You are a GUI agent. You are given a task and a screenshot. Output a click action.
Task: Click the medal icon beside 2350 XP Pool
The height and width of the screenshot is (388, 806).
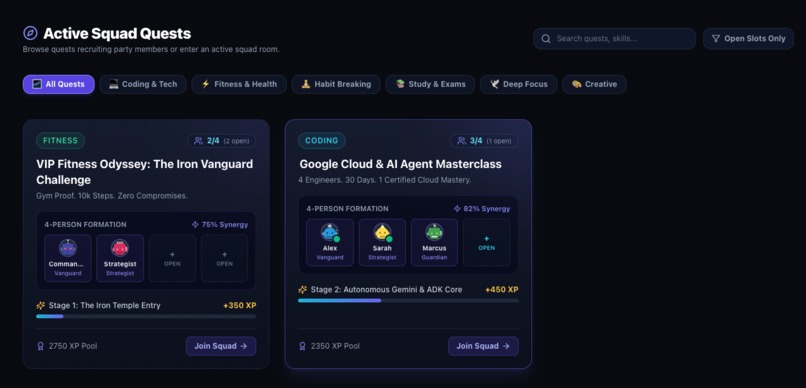tap(303, 346)
